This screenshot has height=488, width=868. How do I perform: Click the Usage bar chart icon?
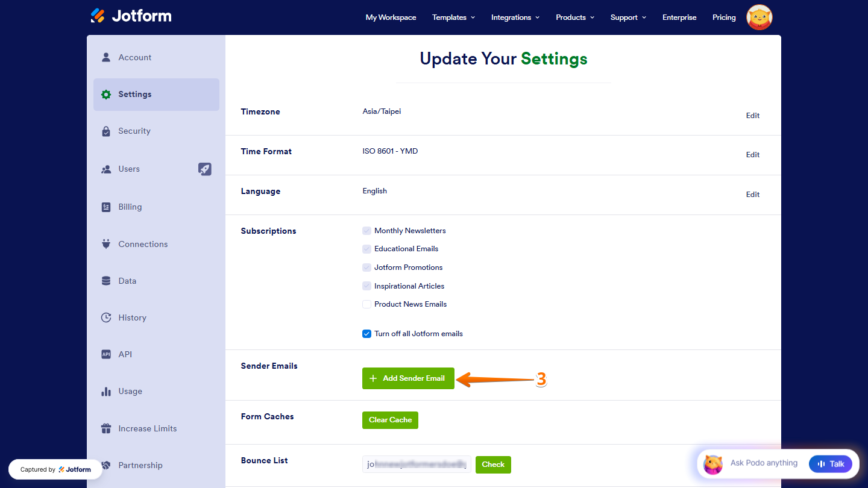[x=106, y=392]
